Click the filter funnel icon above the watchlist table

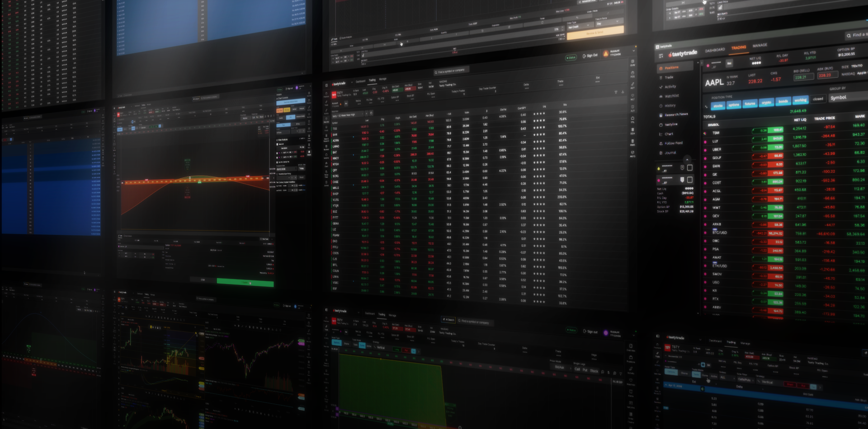(616, 92)
